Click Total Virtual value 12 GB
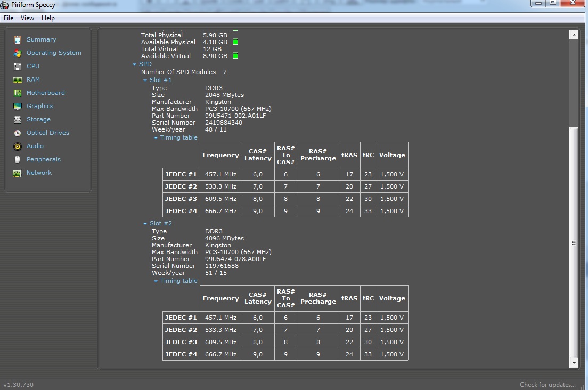Screen dimensions: 588x390 coord(213,49)
